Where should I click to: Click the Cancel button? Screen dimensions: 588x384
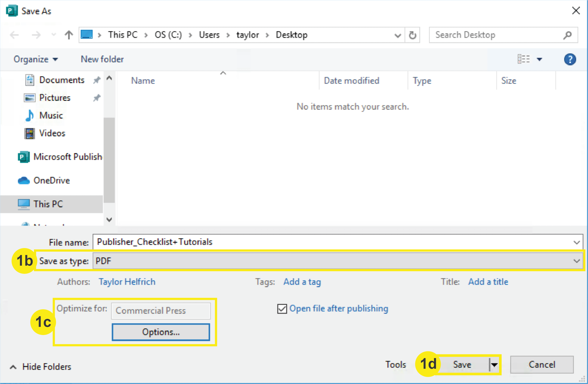[542, 365]
